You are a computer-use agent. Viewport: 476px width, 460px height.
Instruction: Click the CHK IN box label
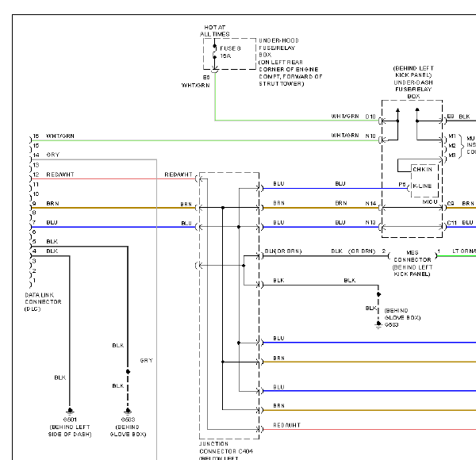coord(422,169)
